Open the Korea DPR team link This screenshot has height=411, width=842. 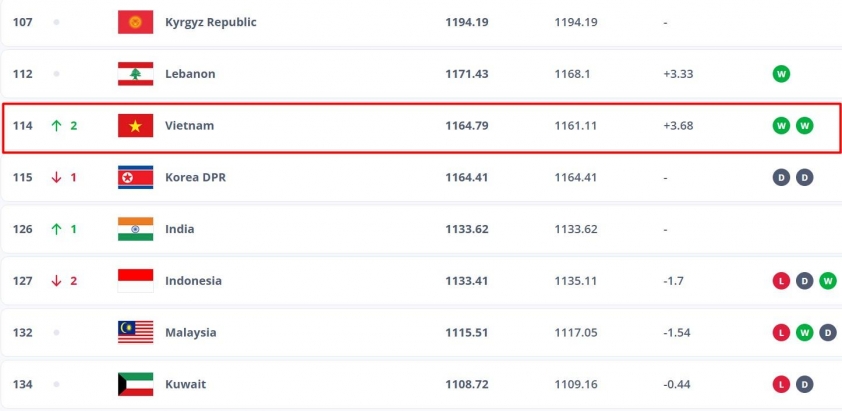pyautogui.click(x=195, y=177)
